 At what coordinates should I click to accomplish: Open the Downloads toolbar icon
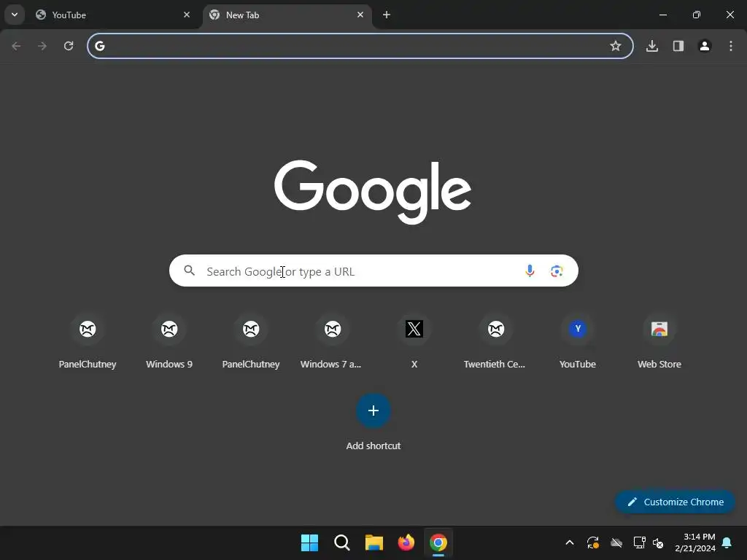coord(652,46)
